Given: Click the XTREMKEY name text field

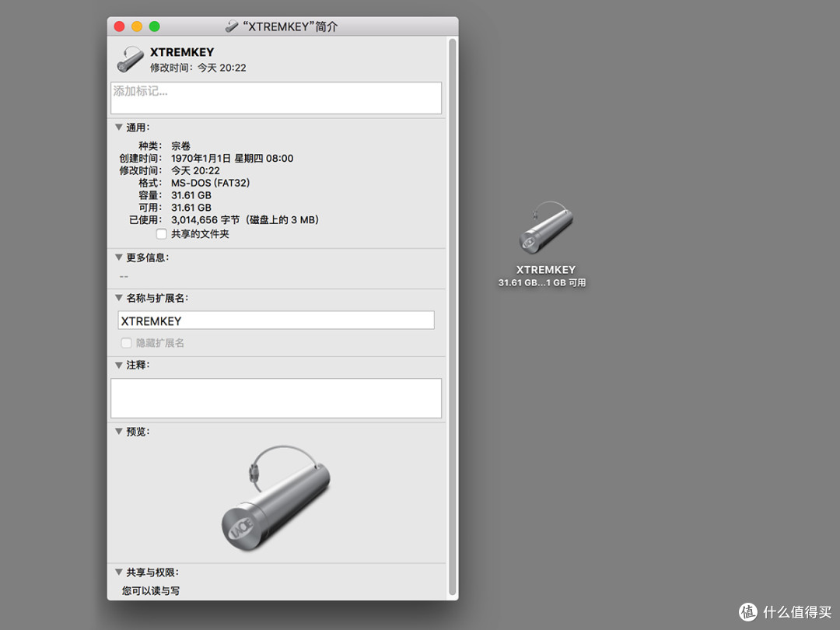Looking at the screenshot, I should click(276, 320).
